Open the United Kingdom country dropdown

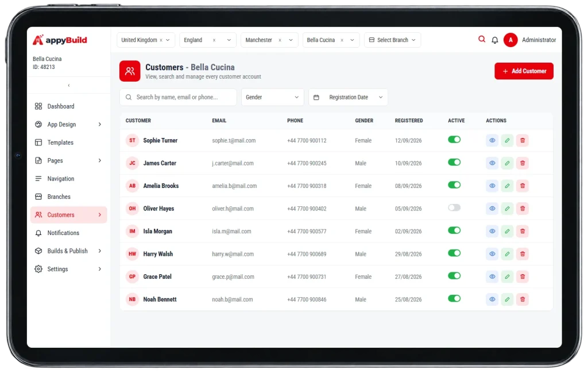(x=146, y=40)
